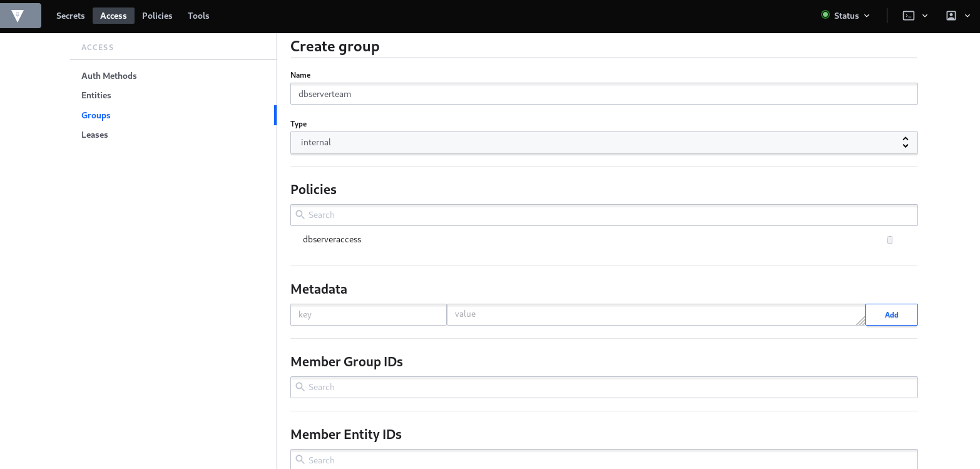The width and height of the screenshot is (980, 469).
Task: Open the Secrets menu item
Action: 70,16
